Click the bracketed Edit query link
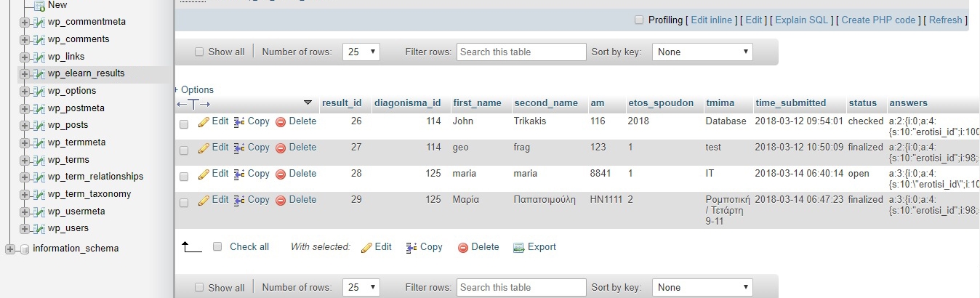The width and height of the screenshot is (980, 298). [x=754, y=20]
